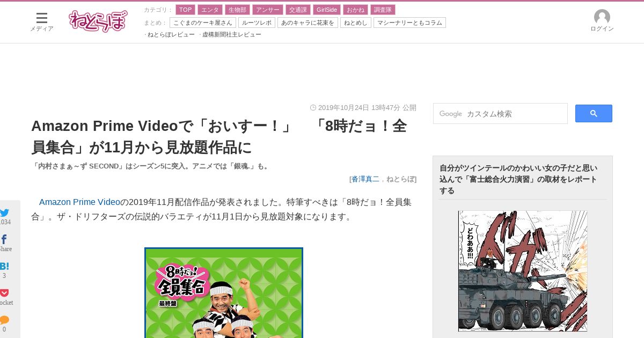Screen dimensions: 644x338
Task: Open あのキャラに花束を collection
Action: point(308,23)
